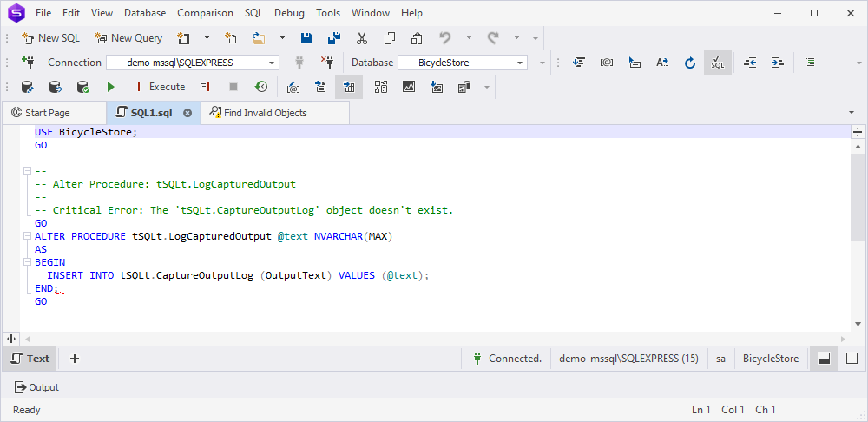
Task: Open the Redo history dropdown
Action: click(516, 38)
